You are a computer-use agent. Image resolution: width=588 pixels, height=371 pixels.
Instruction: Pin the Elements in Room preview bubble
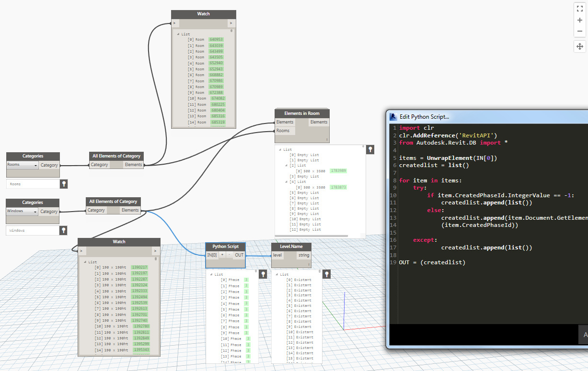pyautogui.click(x=370, y=150)
